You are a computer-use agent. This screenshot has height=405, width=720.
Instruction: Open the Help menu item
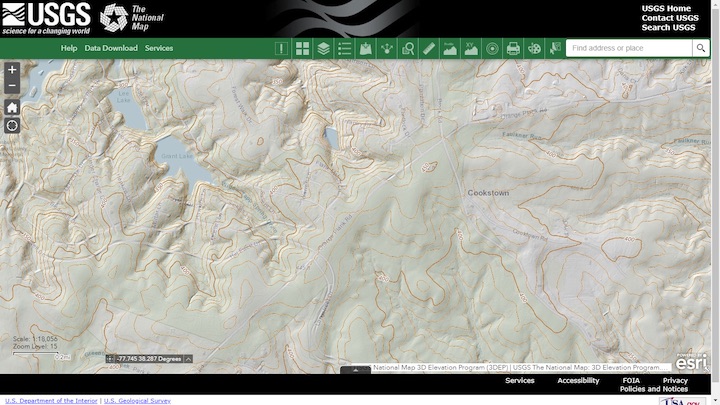[x=68, y=48]
